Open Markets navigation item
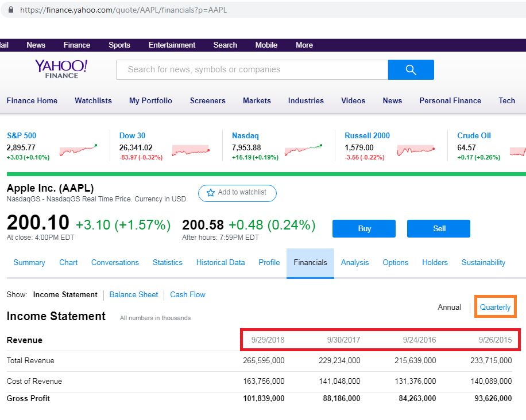 257,100
